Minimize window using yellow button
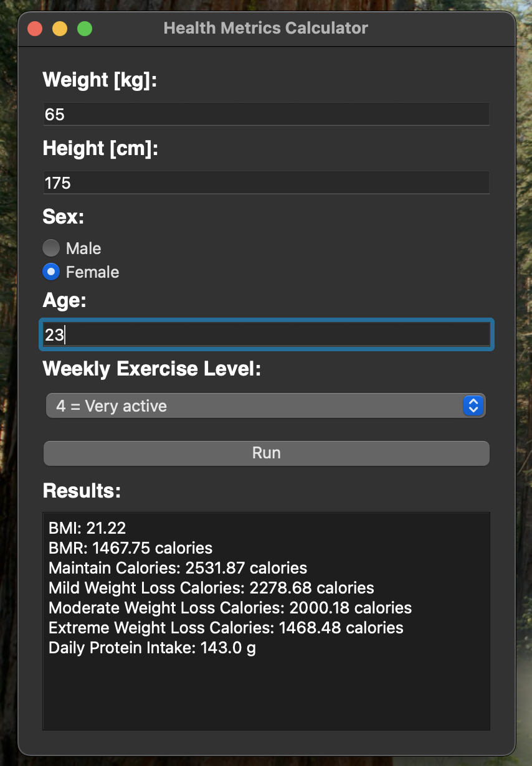This screenshot has width=532, height=766. 60,29
